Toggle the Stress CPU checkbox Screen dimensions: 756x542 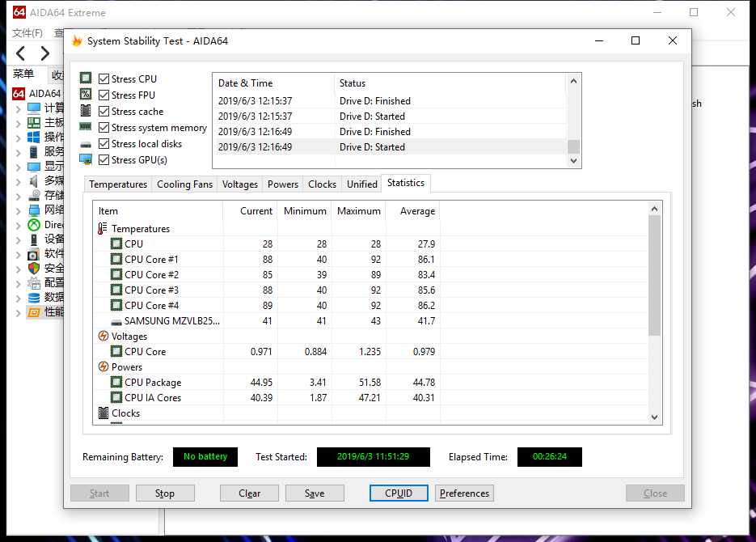point(103,78)
